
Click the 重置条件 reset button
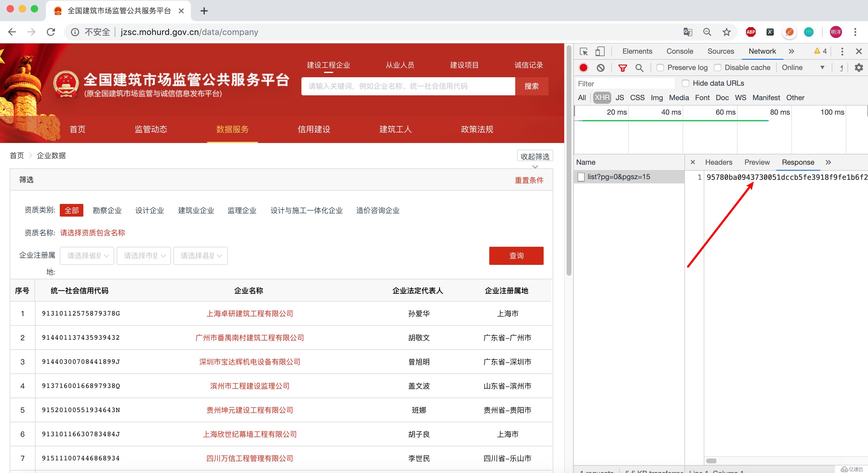(529, 180)
